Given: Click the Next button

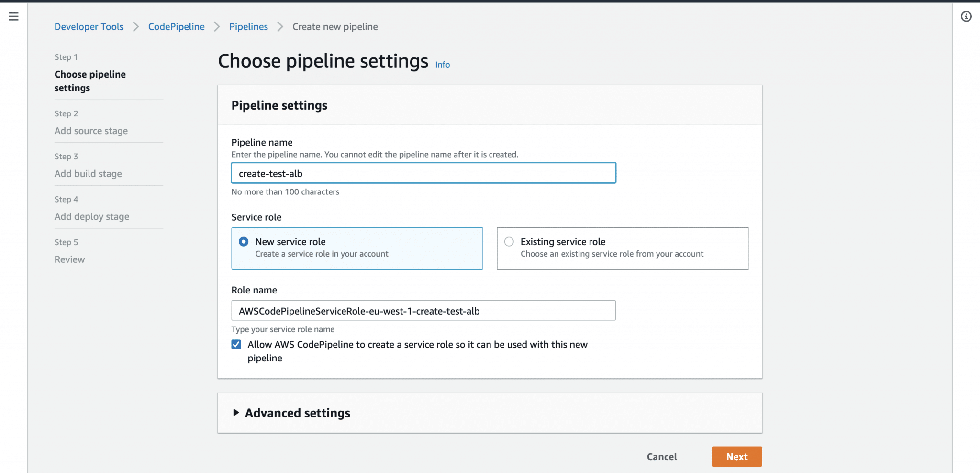Looking at the screenshot, I should (x=736, y=456).
